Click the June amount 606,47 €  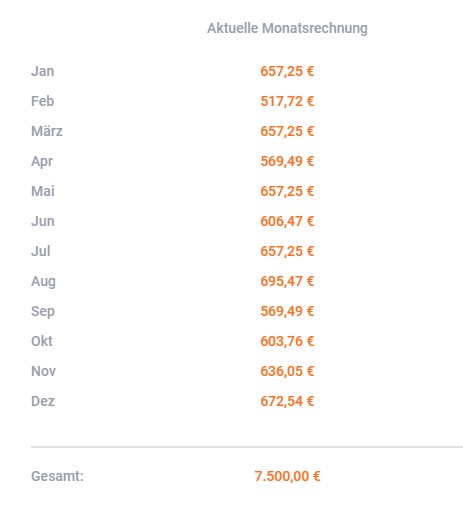[x=287, y=221]
